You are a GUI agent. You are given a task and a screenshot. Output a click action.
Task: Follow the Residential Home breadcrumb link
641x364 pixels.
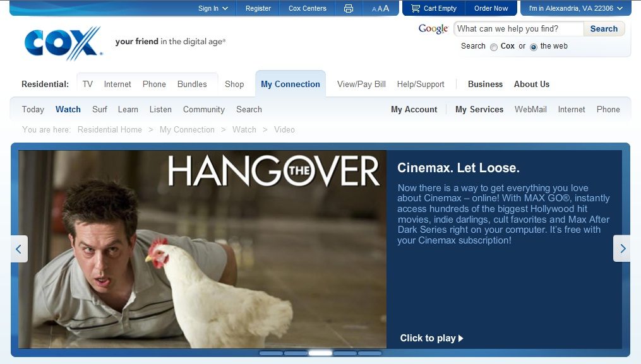click(x=109, y=129)
